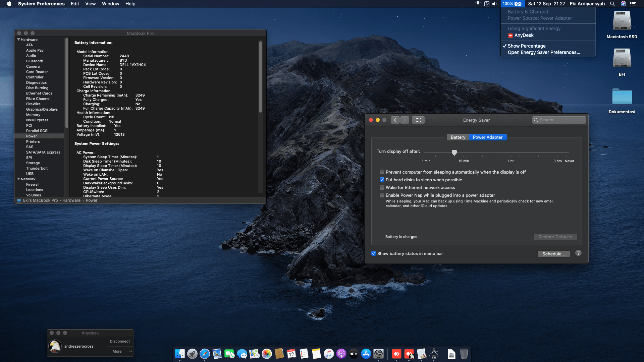Click the Show All grid icon in Energy Saver
Viewport: 644px width, 362px height.
(x=418, y=120)
